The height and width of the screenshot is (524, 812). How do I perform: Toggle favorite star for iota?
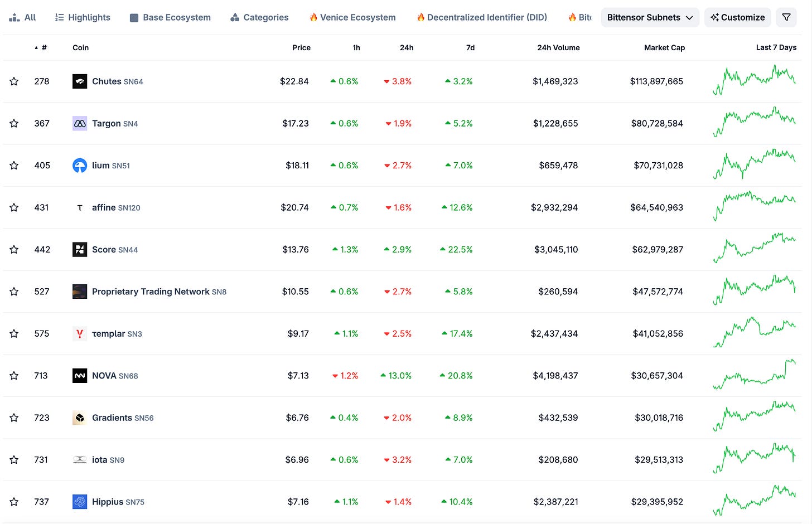click(x=14, y=460)
